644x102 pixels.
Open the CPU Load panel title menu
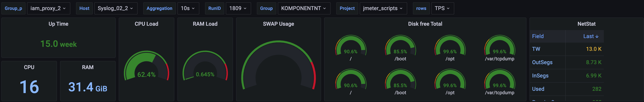tap(147, 24)
